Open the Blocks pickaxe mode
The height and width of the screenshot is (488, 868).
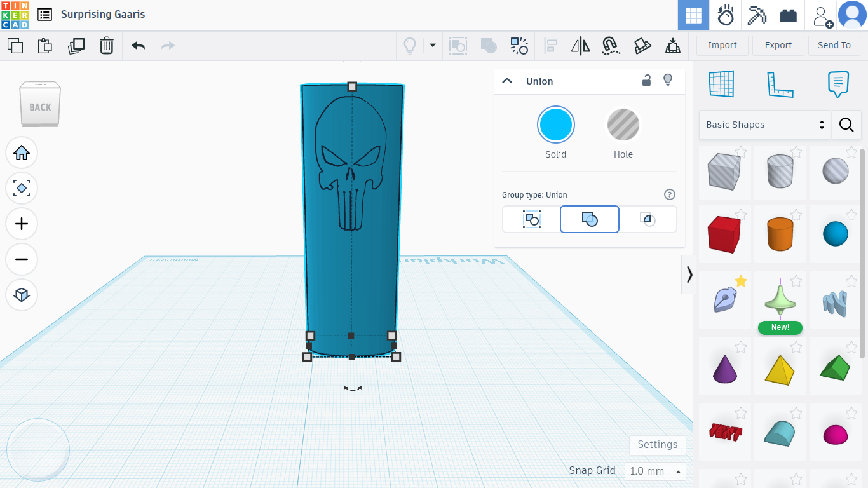[x=757, y=15]
